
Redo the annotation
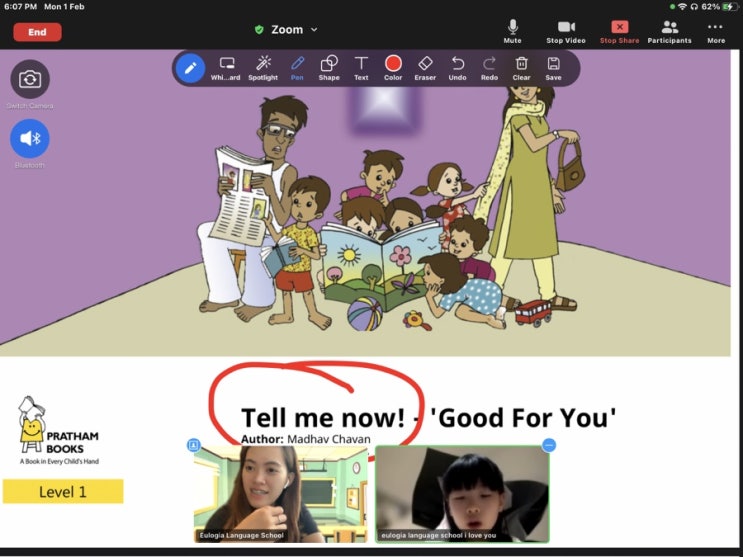click(489, 69)
